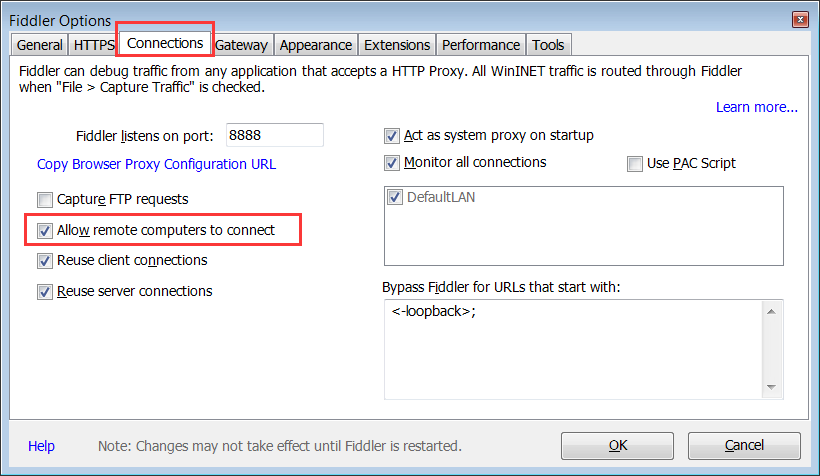Enable Capture FTP requests checkbox
Viewport: 820px width, 476px height.
pos(45,200)
